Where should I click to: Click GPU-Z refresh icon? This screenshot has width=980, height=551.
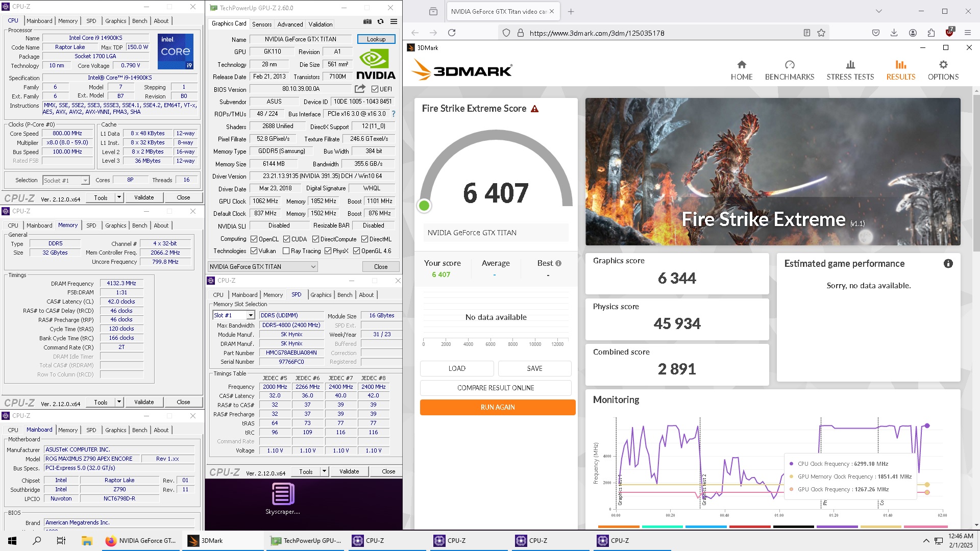(380, 21)
